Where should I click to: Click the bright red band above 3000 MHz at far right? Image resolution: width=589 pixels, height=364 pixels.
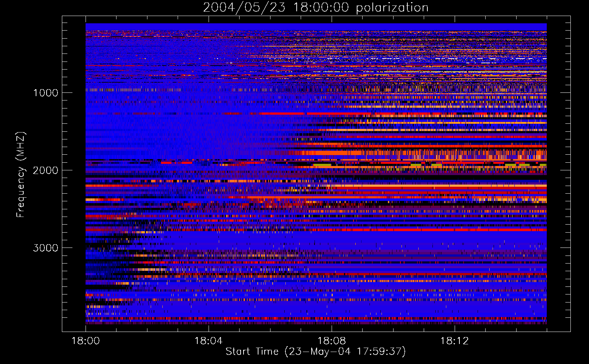click(510, 230)
